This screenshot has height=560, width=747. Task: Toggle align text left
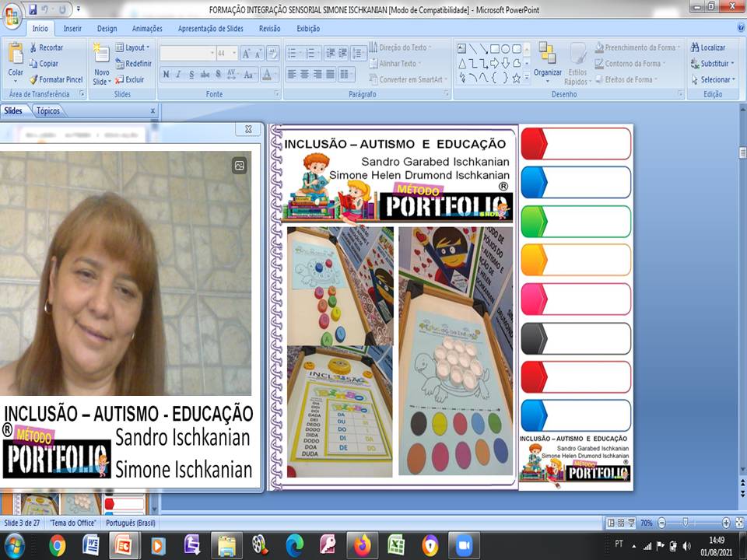292,74
